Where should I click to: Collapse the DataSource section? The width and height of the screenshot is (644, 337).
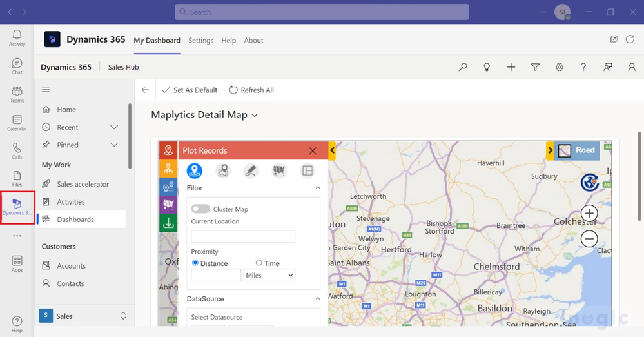317,298
